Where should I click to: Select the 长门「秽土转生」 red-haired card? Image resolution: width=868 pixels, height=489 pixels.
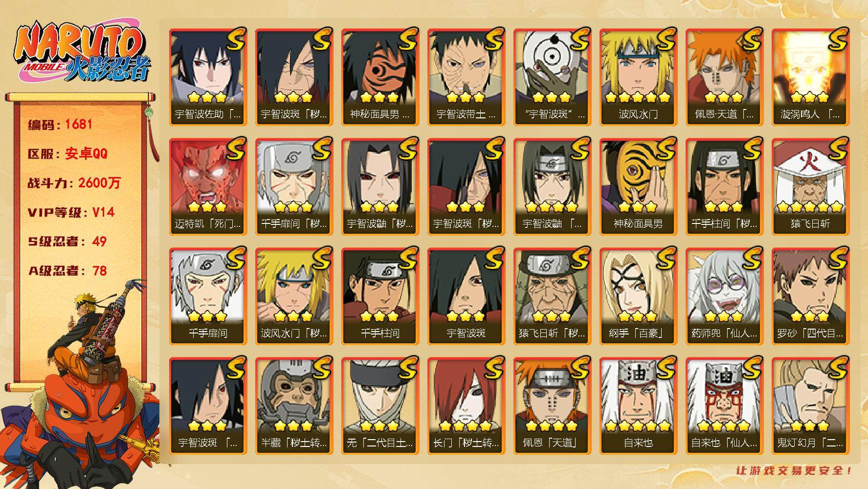pos(466,406)
